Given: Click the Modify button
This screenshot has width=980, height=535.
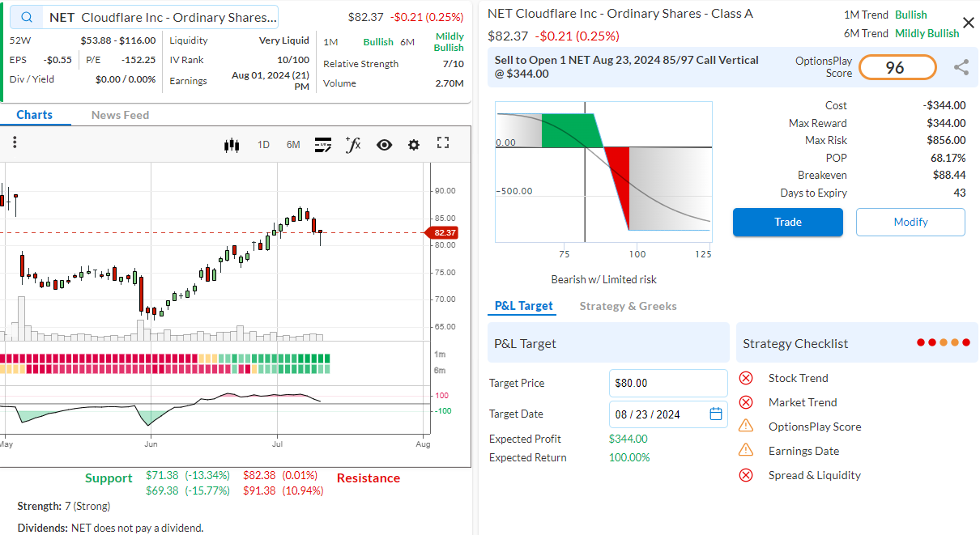Looking at the screenshot, I should pyautogui.click(x=910, y=222).
